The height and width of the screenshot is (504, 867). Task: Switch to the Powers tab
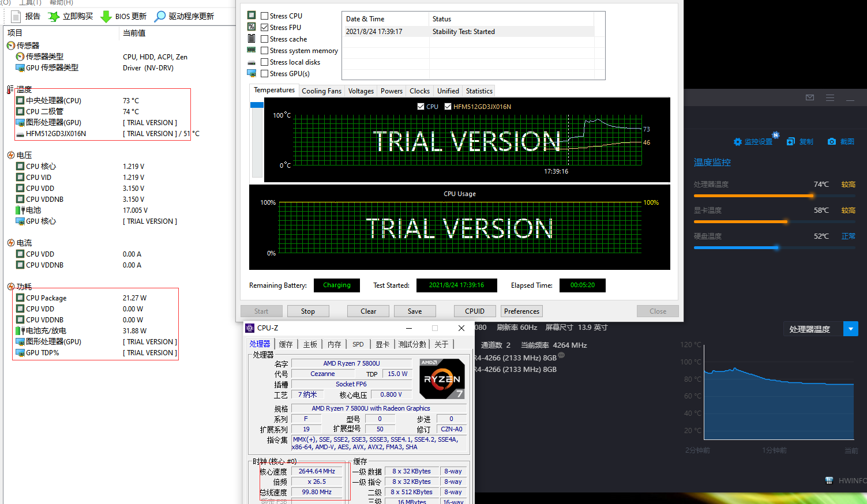click(392, 91)
